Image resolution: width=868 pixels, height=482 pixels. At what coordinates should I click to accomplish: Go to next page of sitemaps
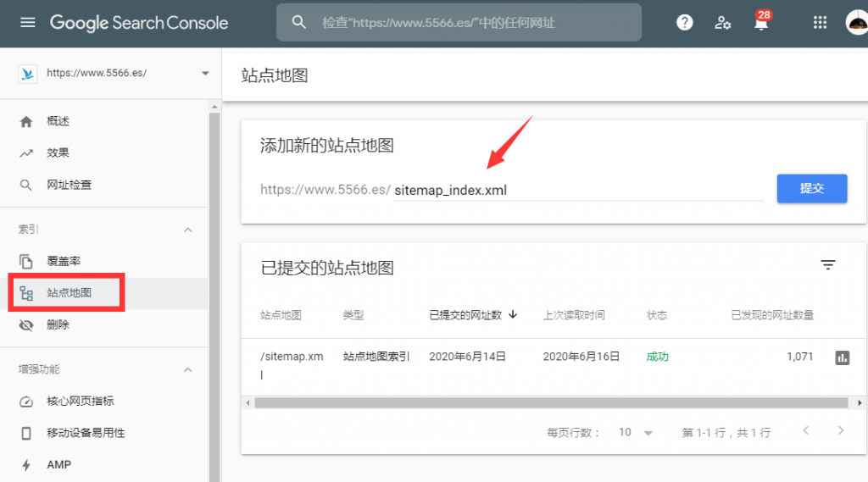pyautogui.click(x=841, y=430)
